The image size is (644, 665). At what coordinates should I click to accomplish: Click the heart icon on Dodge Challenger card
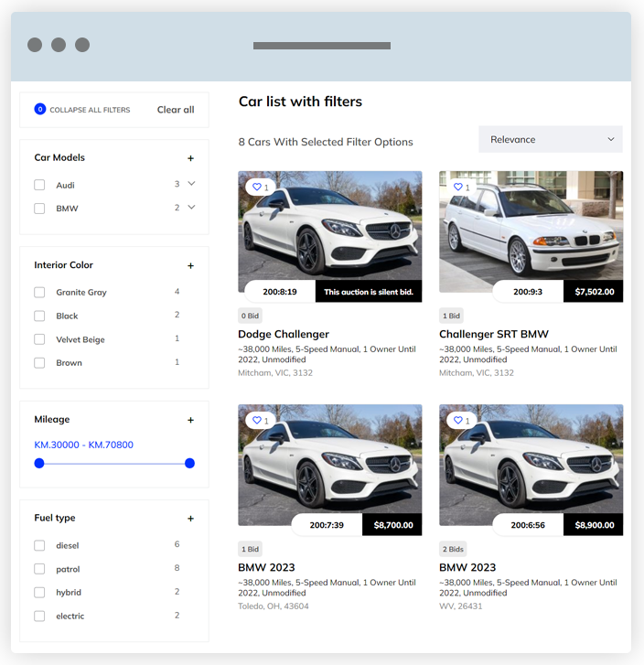coord(257,187)
